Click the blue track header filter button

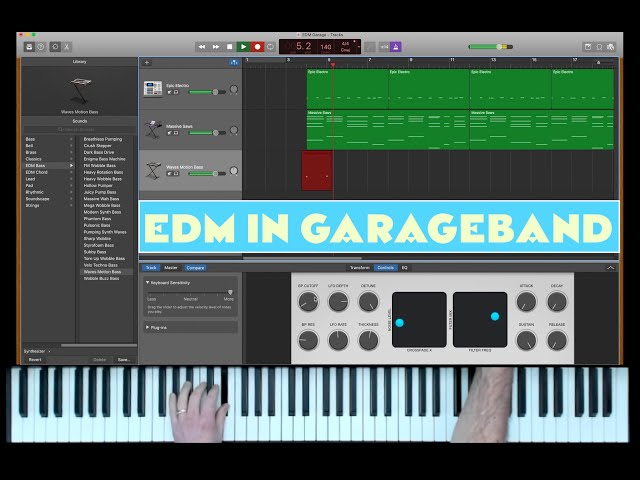coord(234,62)
